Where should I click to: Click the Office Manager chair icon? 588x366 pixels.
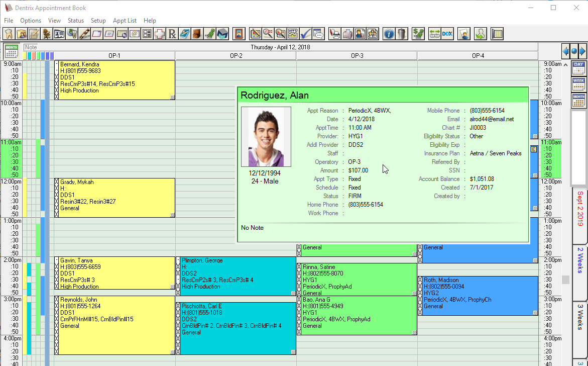coord(47,34)
